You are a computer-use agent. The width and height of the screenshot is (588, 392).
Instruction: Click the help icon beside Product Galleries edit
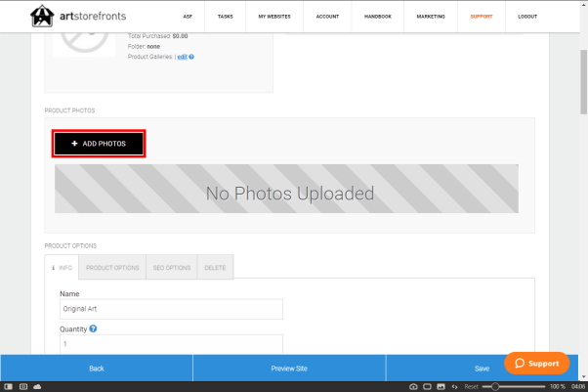click(x=191, y=57)
